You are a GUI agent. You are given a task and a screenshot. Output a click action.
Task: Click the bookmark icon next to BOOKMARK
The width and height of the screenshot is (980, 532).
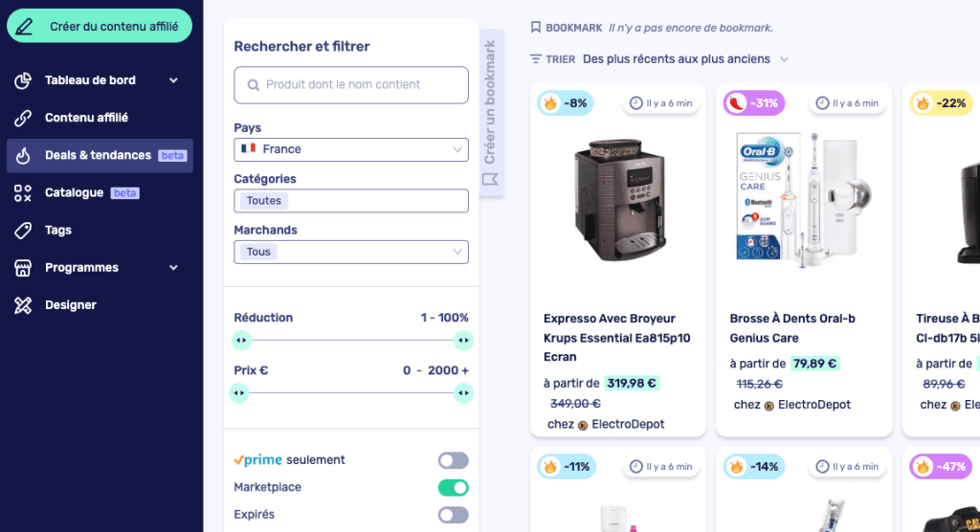pos(536,28)
